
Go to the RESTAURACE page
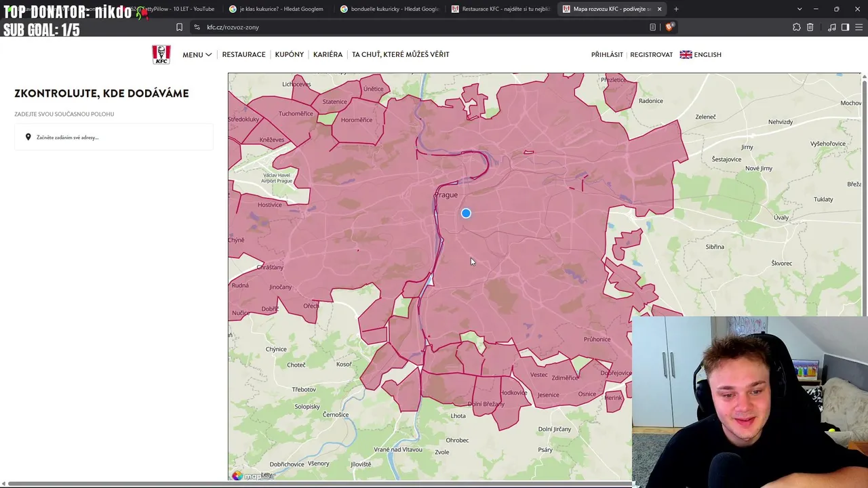coord(243,55)
